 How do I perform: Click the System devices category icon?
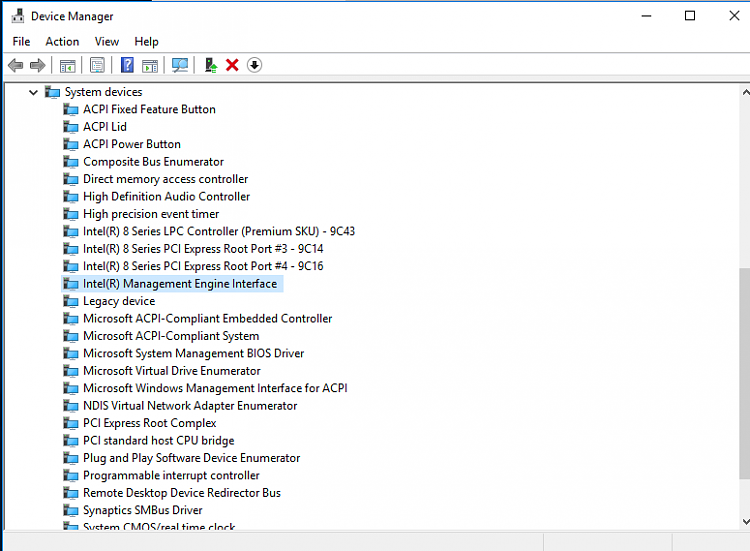53,92
